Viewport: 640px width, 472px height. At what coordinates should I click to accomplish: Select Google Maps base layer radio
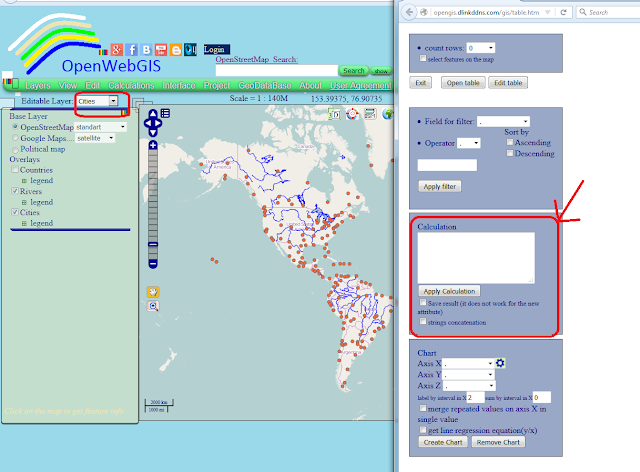pyautogui.click(x=16, y=138)
